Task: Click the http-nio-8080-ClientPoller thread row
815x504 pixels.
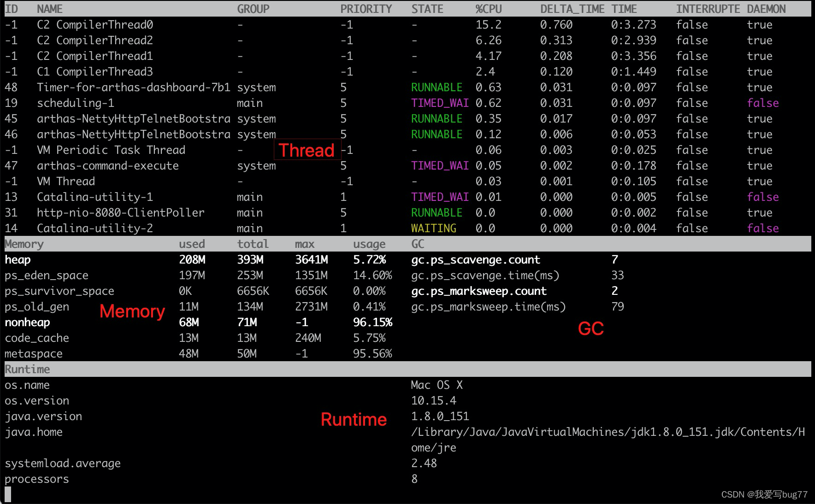Action: point(121,212)
